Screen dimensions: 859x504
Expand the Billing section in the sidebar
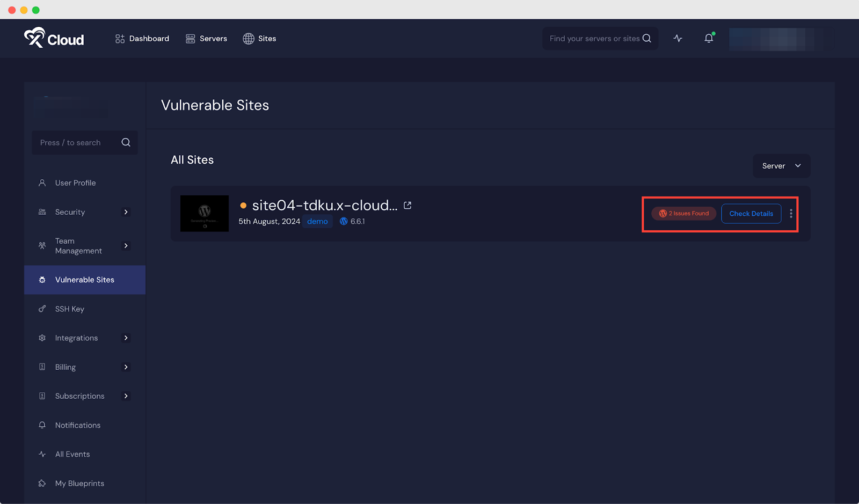click(127, 367)
